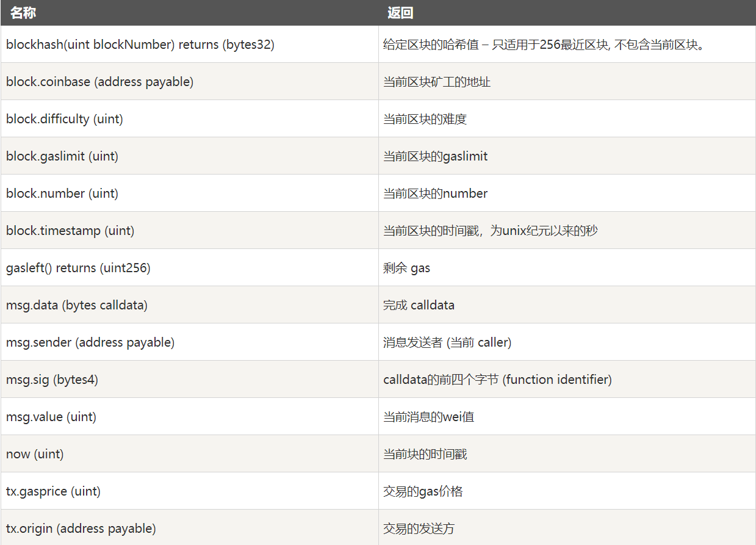Click the block.gaslimit (uint) name cell

click(62, 156)
